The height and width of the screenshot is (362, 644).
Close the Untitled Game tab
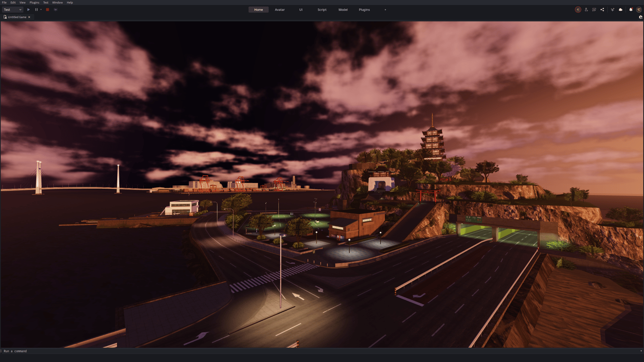pos(29,17)
